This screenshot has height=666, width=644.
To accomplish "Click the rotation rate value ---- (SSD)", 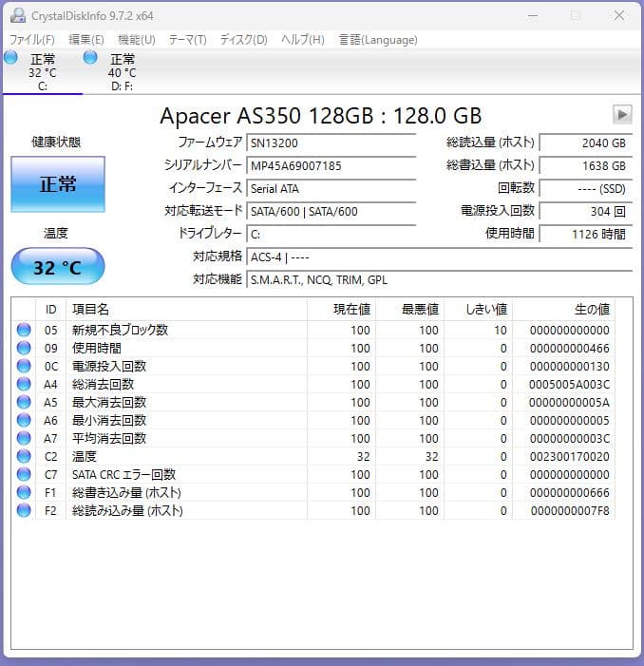I will 585,188.
